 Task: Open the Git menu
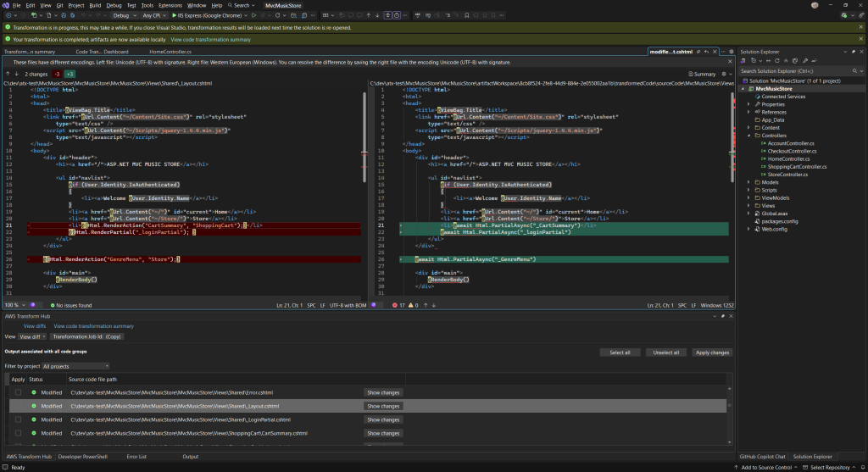point(59,6)
